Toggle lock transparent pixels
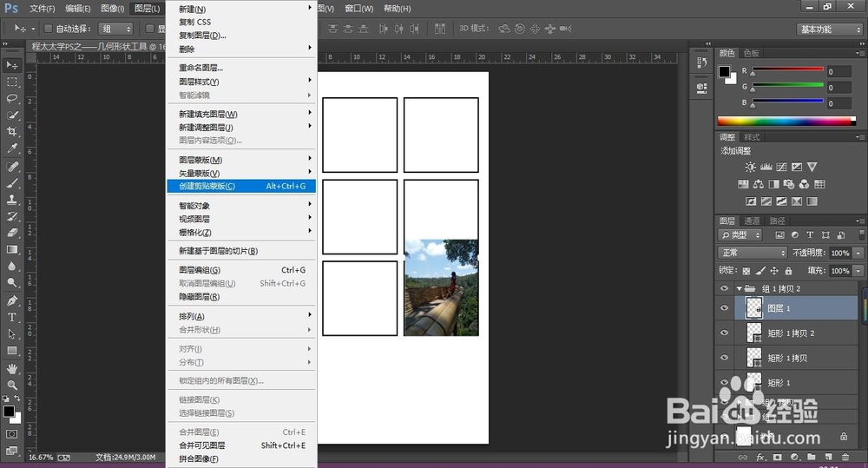 (746, 271)
